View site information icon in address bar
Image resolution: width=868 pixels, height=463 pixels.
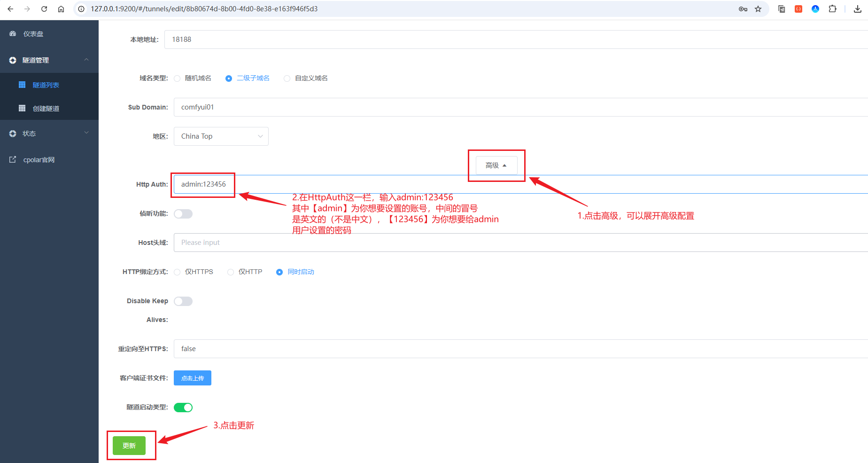click(x=81, y=9)
